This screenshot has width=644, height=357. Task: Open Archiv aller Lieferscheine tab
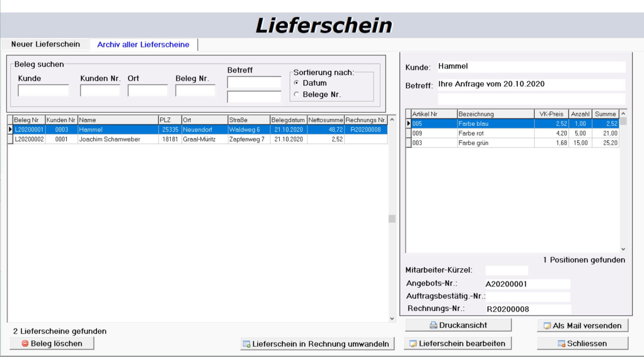coord(143,45)
